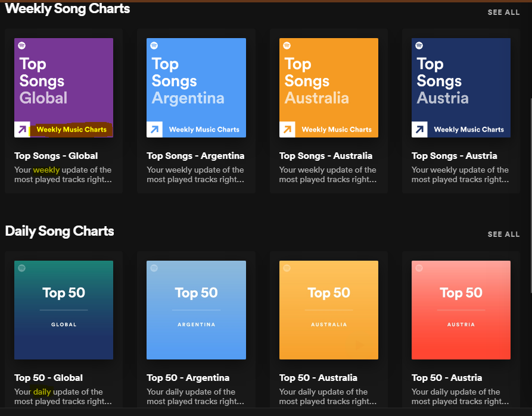Click Spotify logo on Top 50 Australia cover
The height and width of the screenshot is (416, 532).
287,268
